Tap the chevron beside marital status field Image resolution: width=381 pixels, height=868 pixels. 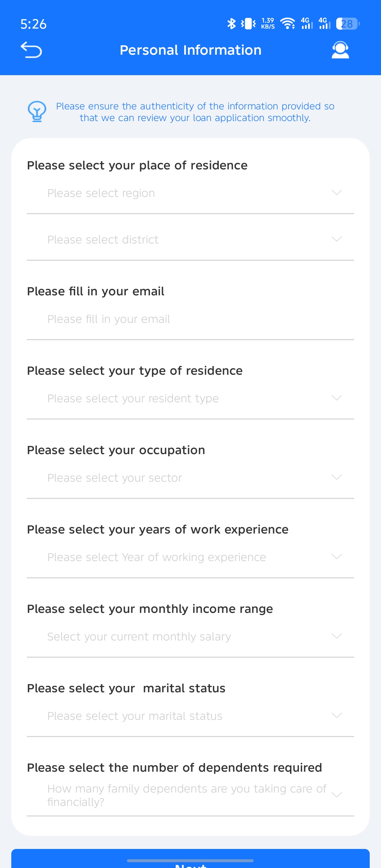click(x=337, y=716)
